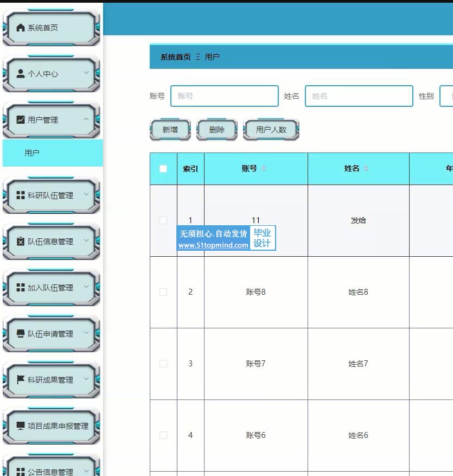The image size is (453, 476).
Task: Click the 删除 button
Action: (216, 130)
